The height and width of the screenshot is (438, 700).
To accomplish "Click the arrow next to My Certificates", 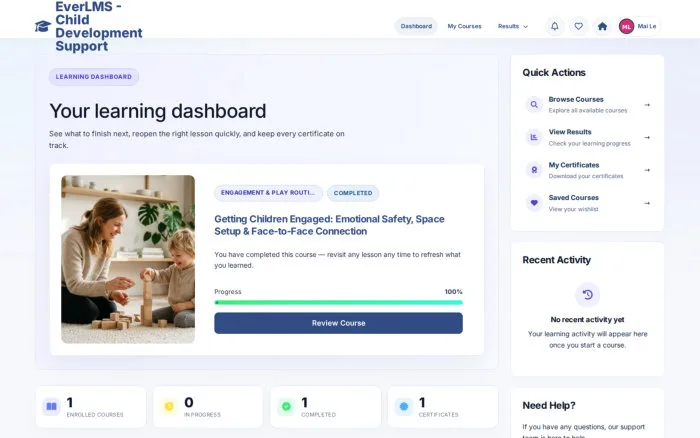I will tap(647, 170).
